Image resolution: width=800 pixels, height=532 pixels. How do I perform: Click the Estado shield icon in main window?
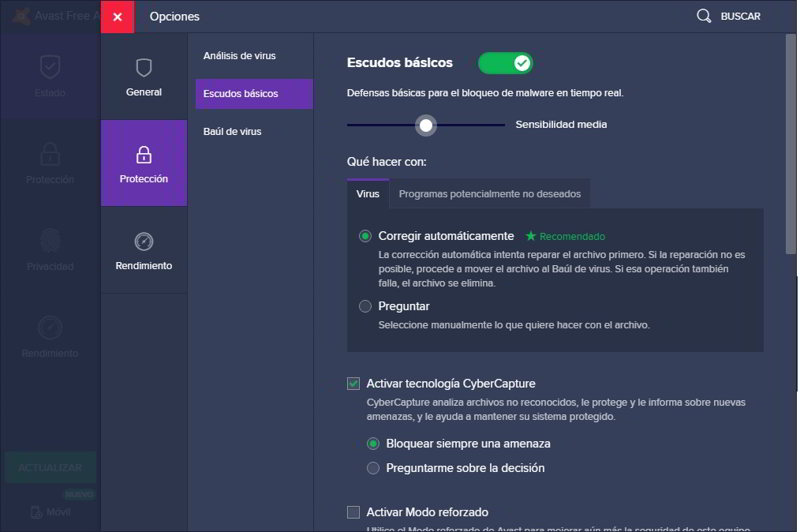50,67
